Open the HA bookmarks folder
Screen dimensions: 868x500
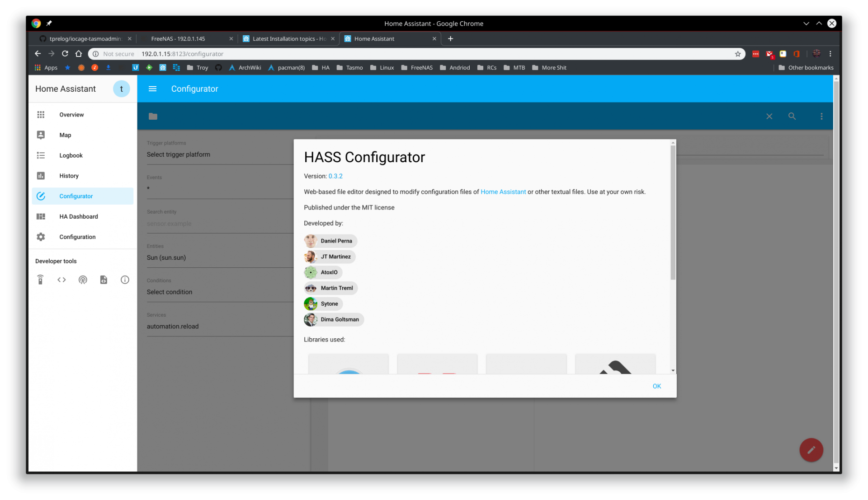pos(321,68)
